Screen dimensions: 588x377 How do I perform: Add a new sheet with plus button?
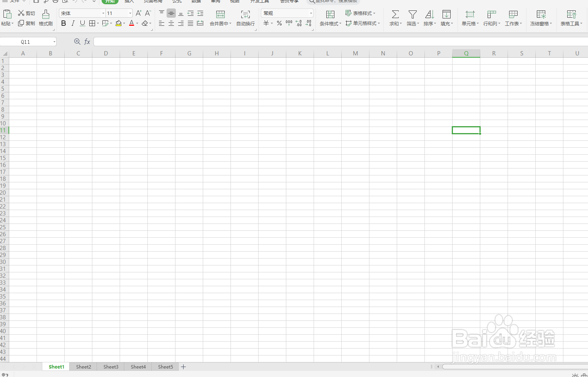point(184,367)
